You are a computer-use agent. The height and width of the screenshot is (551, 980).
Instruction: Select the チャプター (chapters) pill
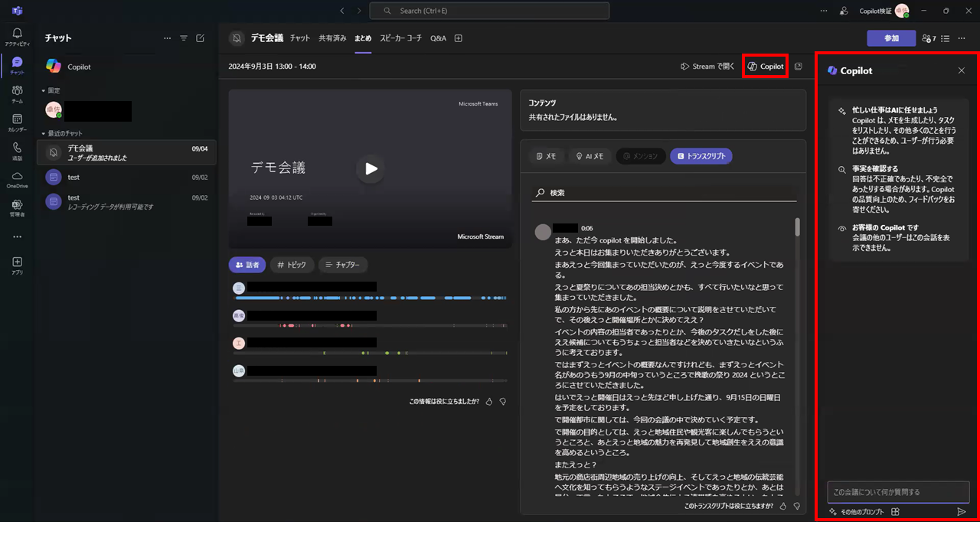click(343, 265)
